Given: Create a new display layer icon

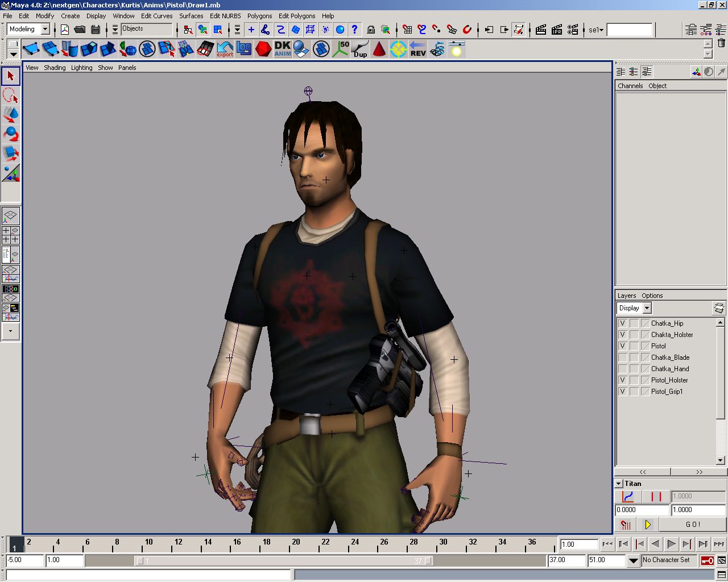Looking at the screenshot, I should click(x=719, y=308).
